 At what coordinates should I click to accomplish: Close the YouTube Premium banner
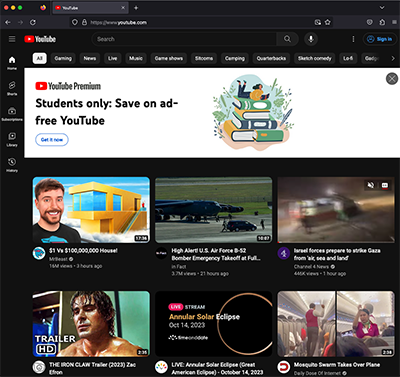point(392,79)
